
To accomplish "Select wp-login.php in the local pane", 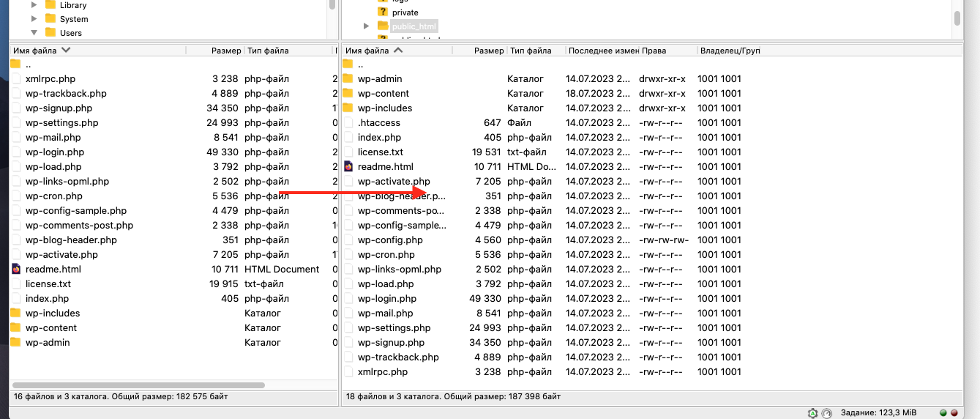I will click(x=55, y=152).
